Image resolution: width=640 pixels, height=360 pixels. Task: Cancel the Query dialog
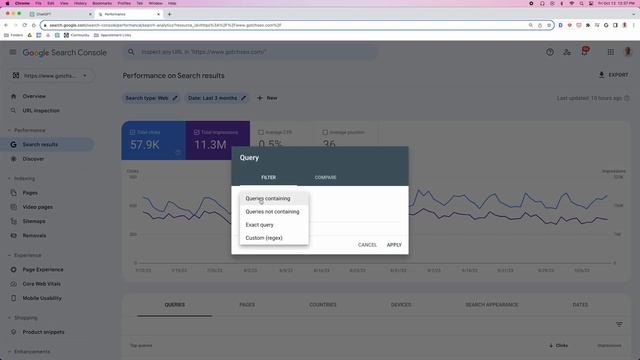(x=367, y=245)
